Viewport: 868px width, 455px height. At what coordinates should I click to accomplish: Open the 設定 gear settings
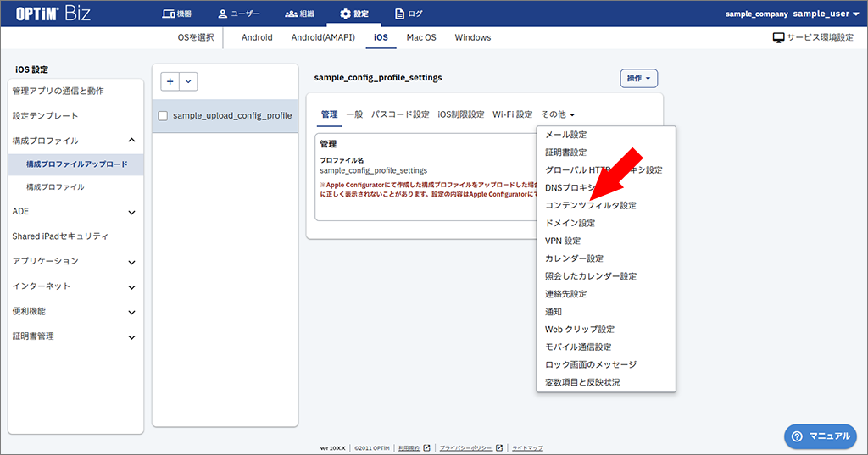pyautogui.click(x=354, y=14)
